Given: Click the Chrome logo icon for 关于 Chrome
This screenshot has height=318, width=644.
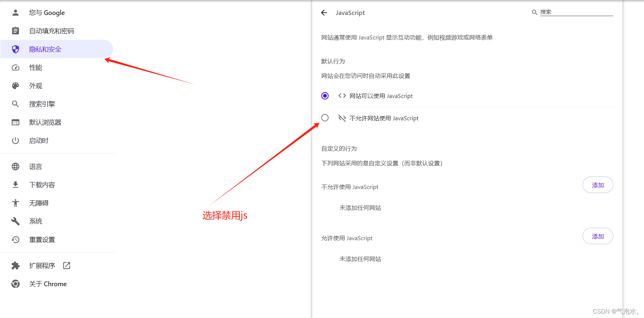Looking at the screenshot, I should click(15, 284).
